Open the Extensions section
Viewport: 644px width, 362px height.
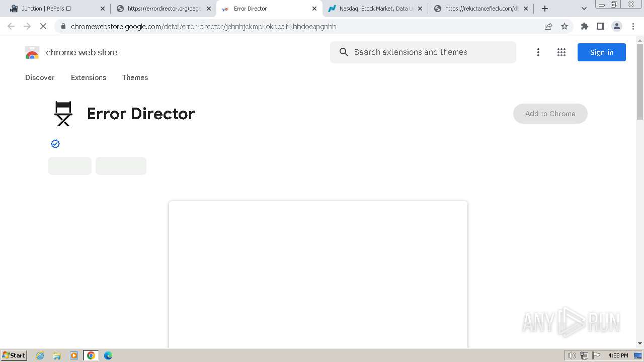(89, 77)
